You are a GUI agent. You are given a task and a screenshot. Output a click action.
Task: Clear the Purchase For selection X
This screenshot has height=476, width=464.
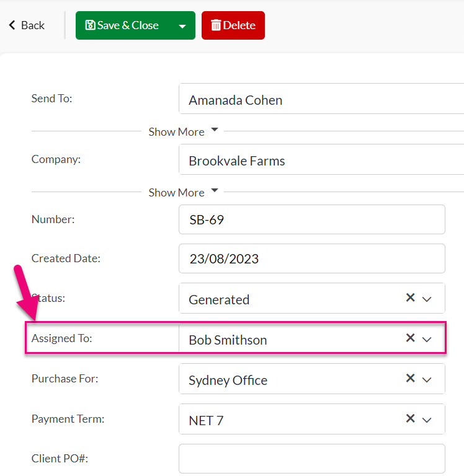click(410, 378)
